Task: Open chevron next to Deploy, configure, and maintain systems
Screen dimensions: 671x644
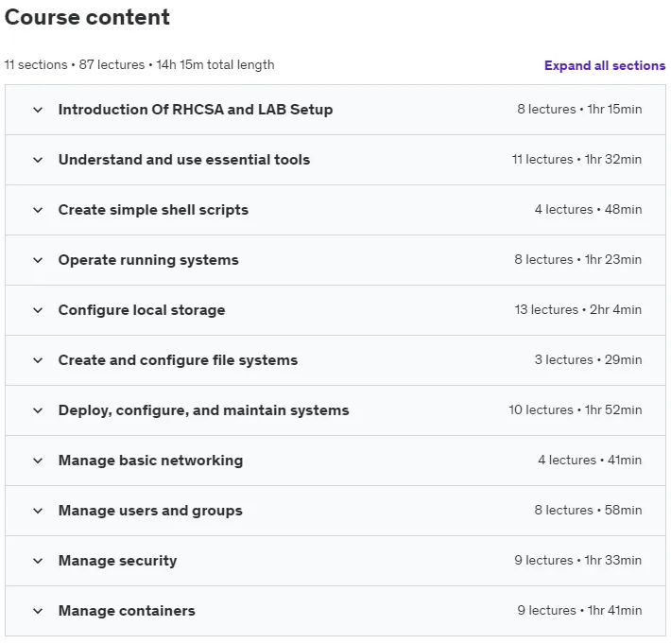Action: click(x=38, y=410)
